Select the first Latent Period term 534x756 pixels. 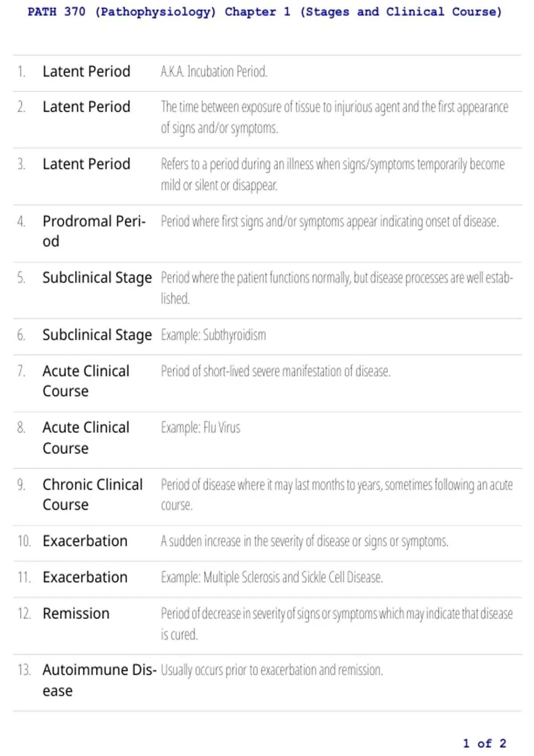[86, 71]
